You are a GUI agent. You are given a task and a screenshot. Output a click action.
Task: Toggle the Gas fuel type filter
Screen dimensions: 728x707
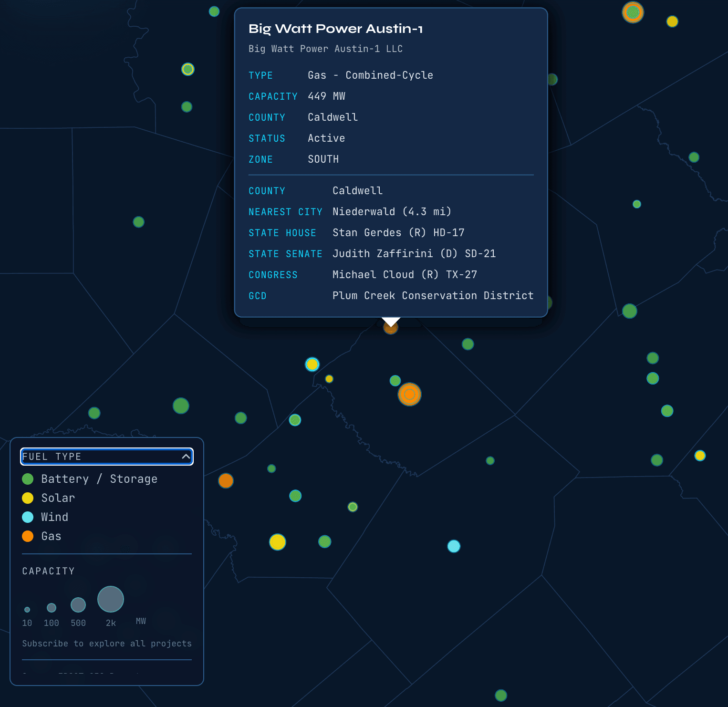point(51,536)
